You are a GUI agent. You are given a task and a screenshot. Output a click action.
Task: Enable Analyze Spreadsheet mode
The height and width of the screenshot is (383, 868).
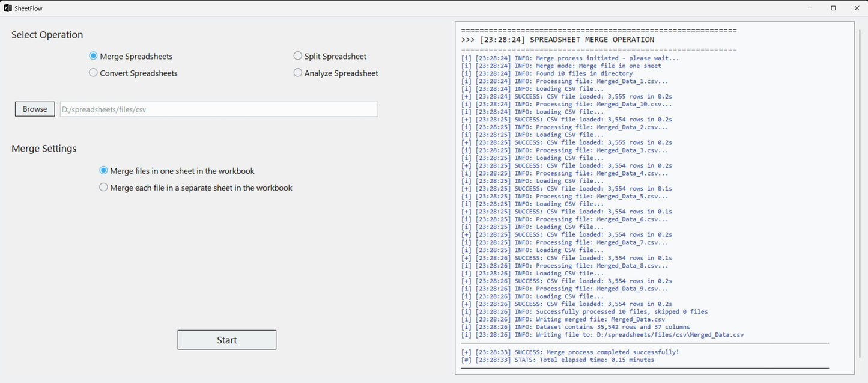click(x=298, y=72)
